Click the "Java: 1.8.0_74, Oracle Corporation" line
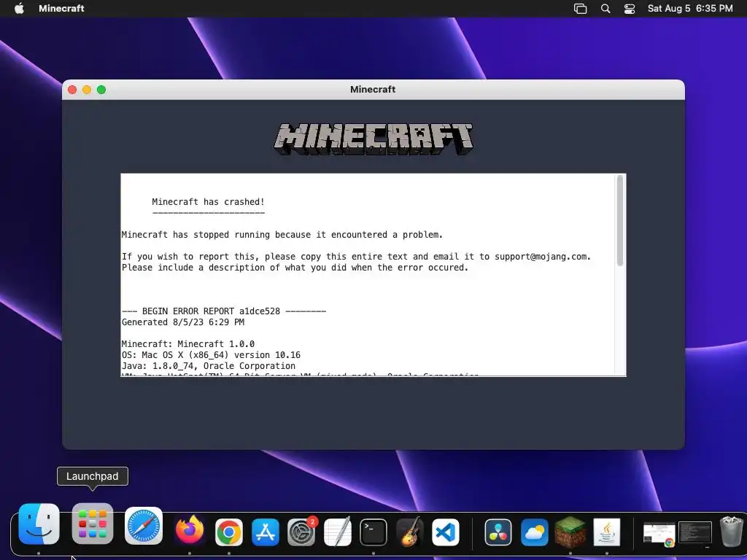 coord(209,366)
